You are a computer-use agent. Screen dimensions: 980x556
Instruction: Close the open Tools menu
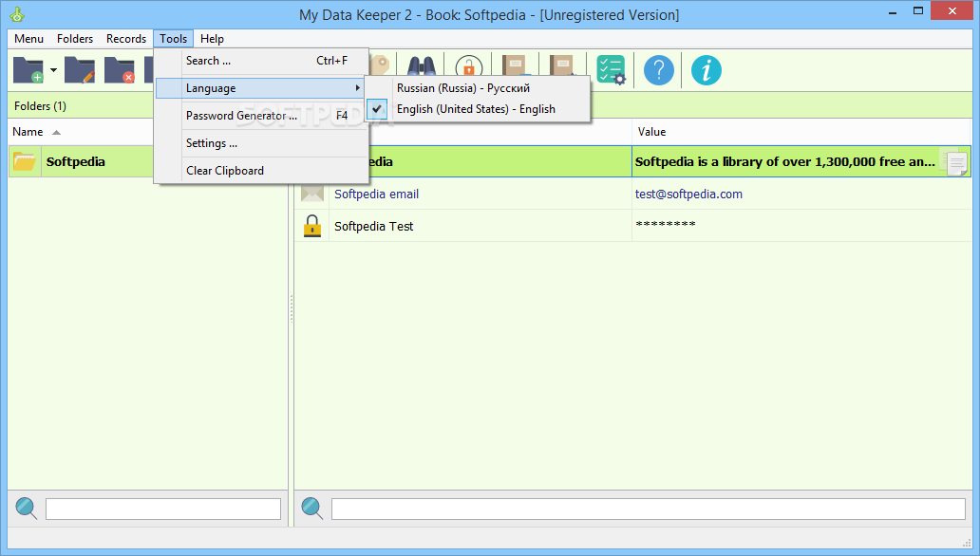point(173,39)
